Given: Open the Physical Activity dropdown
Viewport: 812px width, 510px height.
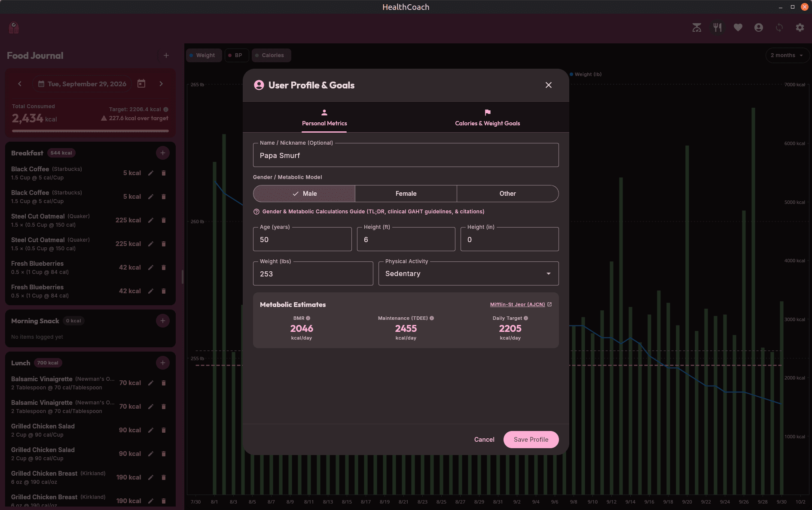Looking at the screenshot, I should pyautogui.click(x=469, y=273).
